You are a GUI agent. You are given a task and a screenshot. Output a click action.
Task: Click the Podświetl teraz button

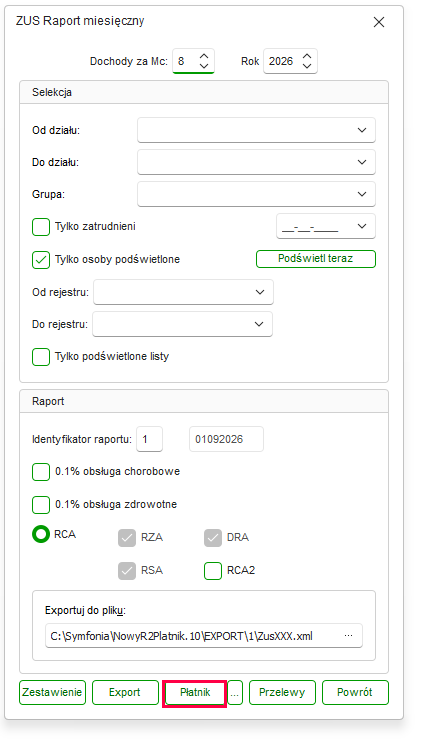tap(316, 259)
